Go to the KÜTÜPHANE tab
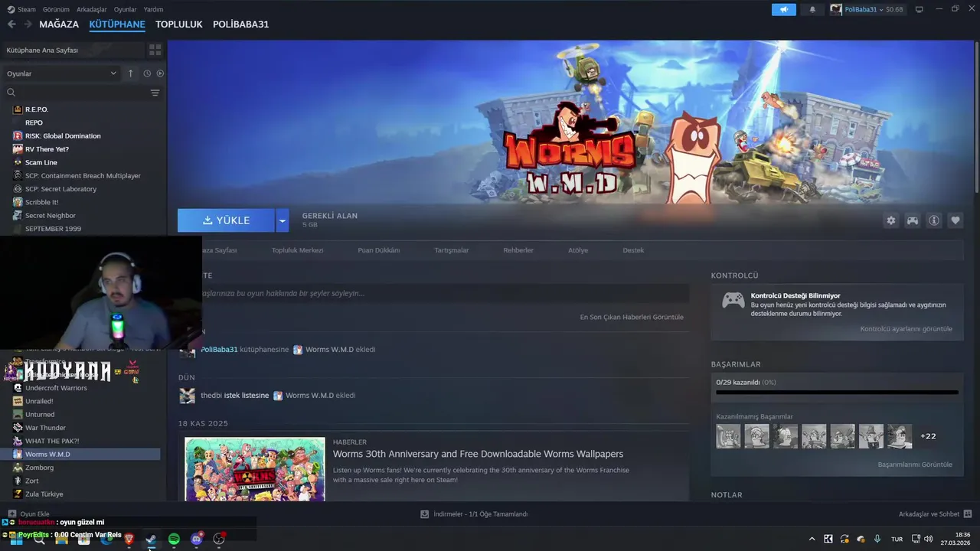The image size is (980, 551). [x=117, y=24]
